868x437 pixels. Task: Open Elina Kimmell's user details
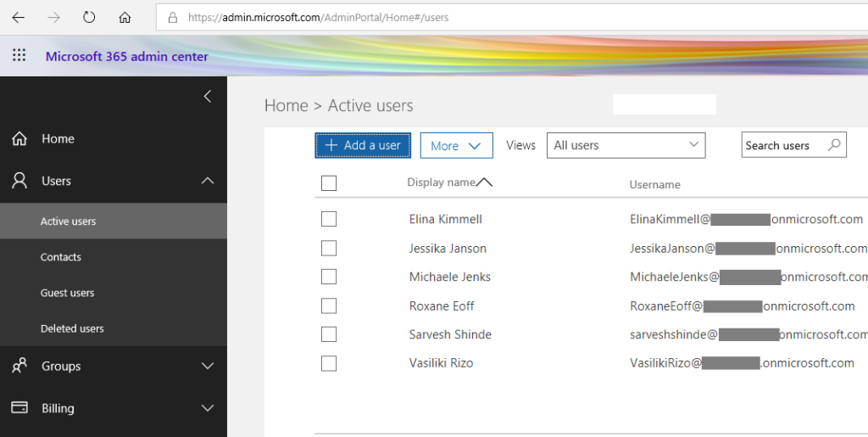click(x=446, y=219)
